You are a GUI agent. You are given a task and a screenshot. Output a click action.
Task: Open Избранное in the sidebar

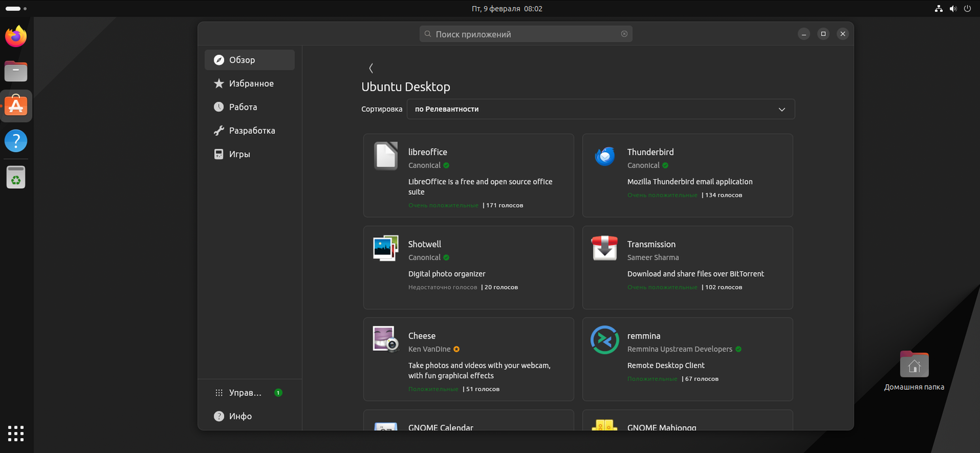250,84
